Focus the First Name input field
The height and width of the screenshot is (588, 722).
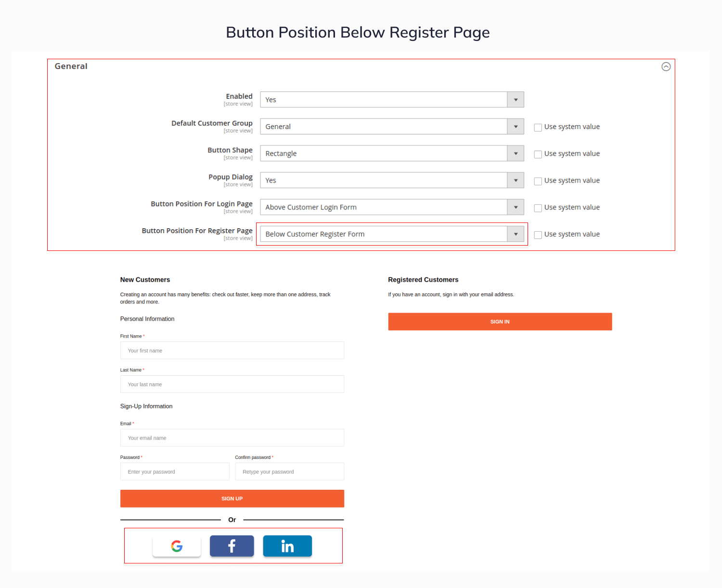[x=232, y=351]
